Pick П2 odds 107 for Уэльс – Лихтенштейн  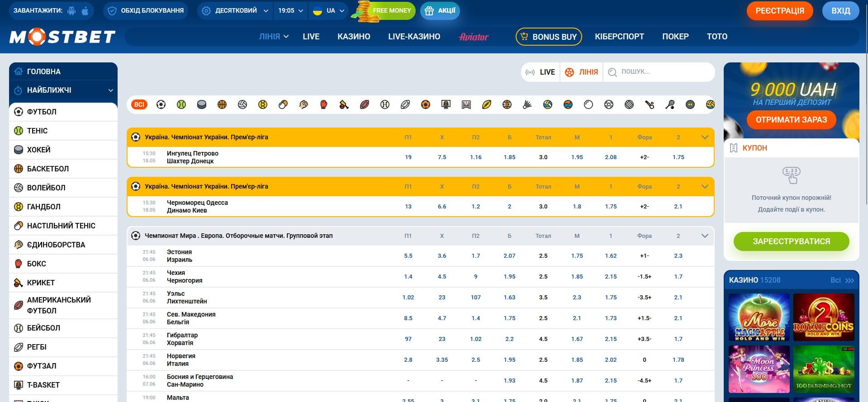[475, 297]
